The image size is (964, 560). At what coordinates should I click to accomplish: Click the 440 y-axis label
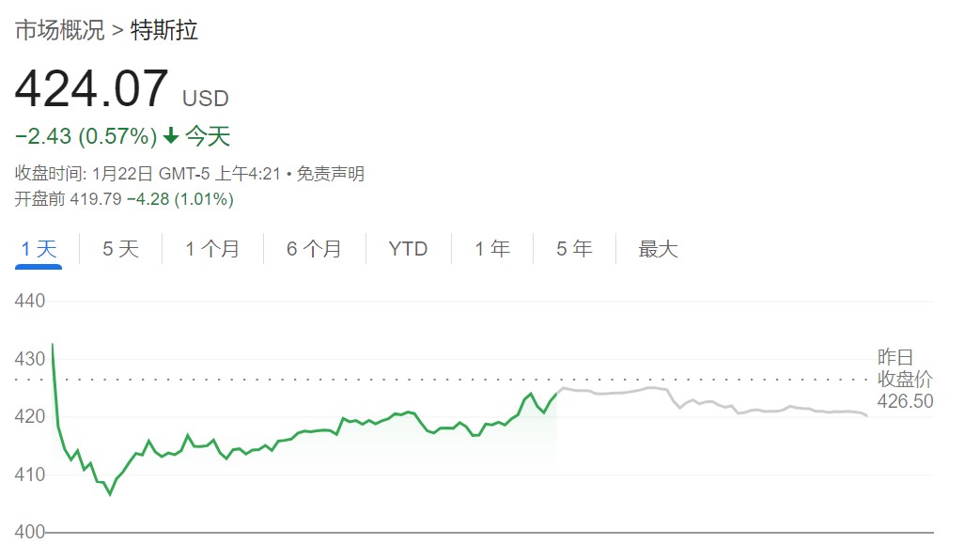coord(29,301)
